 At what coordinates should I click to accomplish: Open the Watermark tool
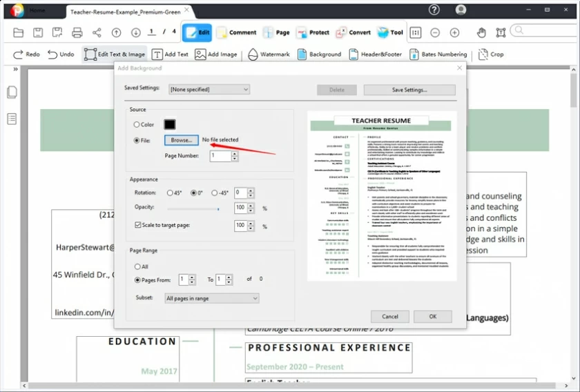tap(269, 55)
